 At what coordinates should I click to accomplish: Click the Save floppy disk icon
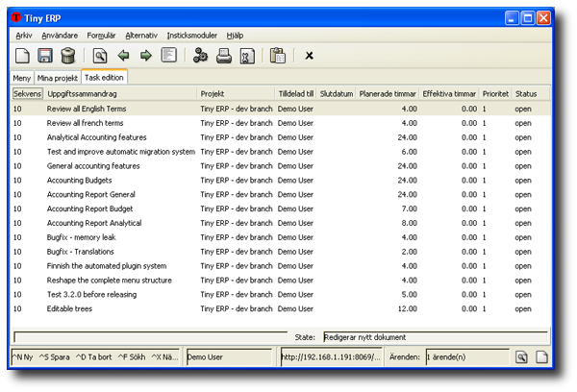[x=45, y=56]
